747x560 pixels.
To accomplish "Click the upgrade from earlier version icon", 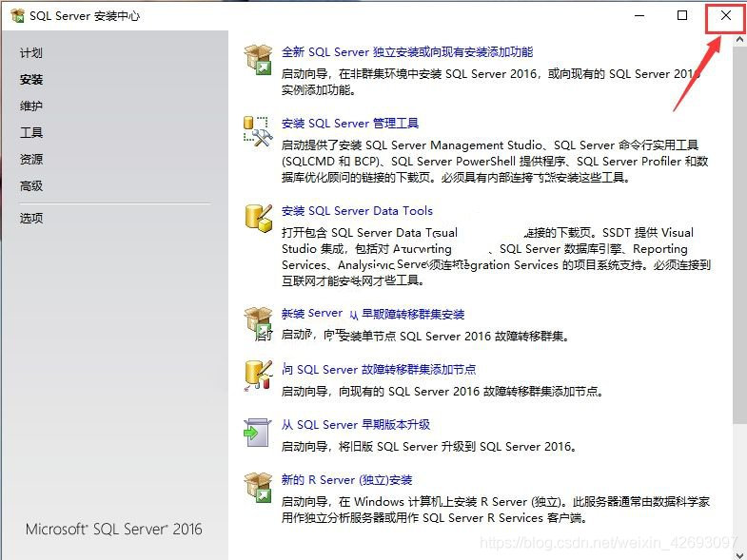I will pyautogui.click(x=258, y=433).
